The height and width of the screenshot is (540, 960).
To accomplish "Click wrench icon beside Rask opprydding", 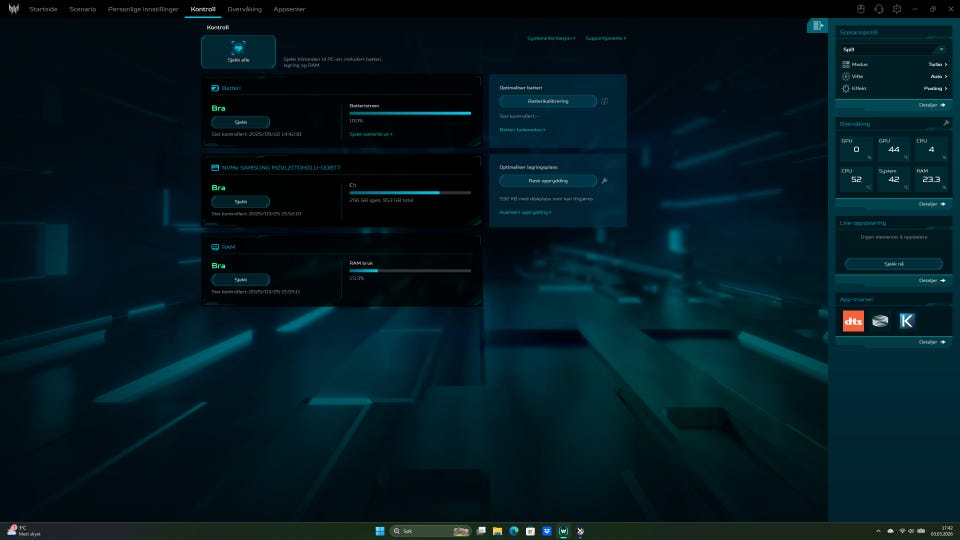I will click(x=605, y=181).
